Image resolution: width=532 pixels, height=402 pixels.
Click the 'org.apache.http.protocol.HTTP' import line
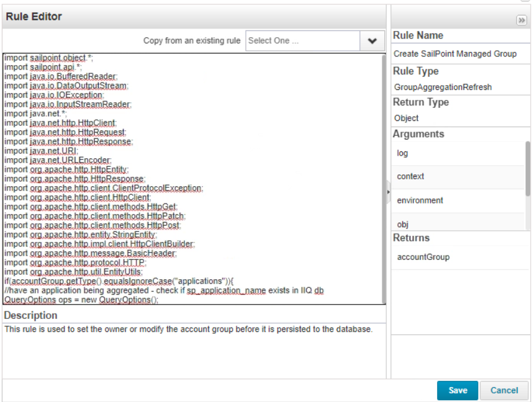point(75,263)
